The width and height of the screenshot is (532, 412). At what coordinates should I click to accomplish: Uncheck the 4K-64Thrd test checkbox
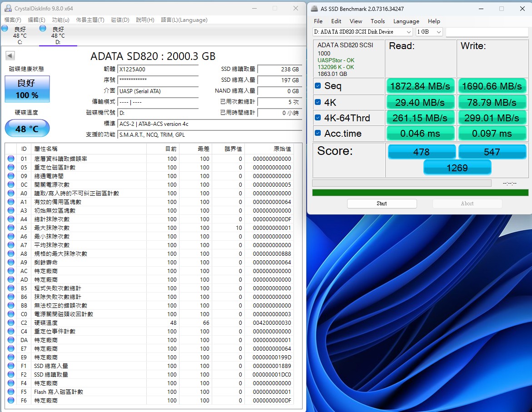pos(318,118)
